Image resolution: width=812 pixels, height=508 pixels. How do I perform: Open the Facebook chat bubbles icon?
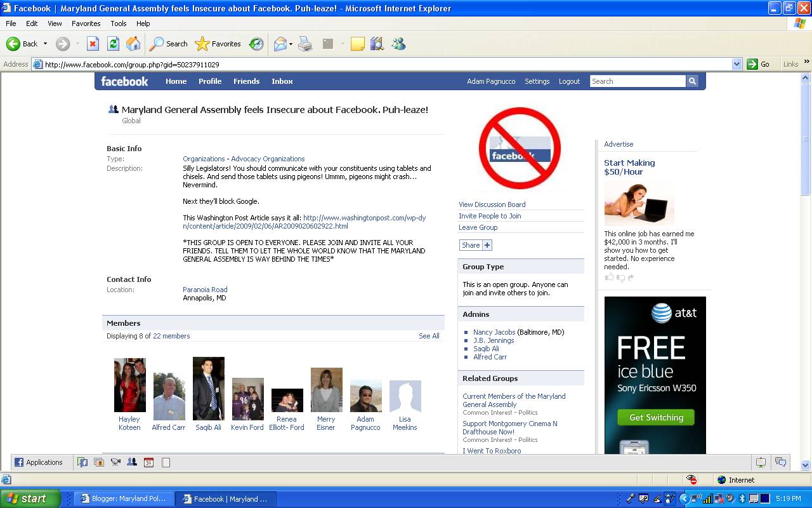[x=781, y=462]
